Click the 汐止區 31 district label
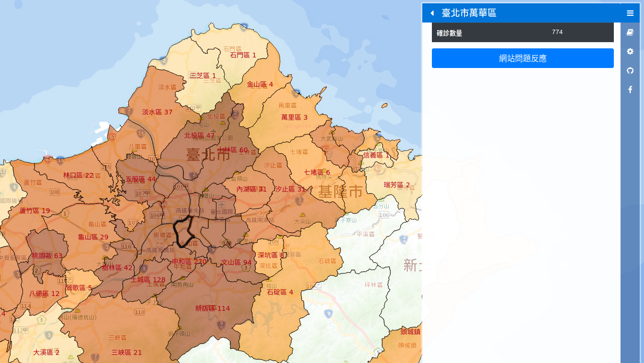Viewport: 644px width, 363px height. (x=290, y=189)
